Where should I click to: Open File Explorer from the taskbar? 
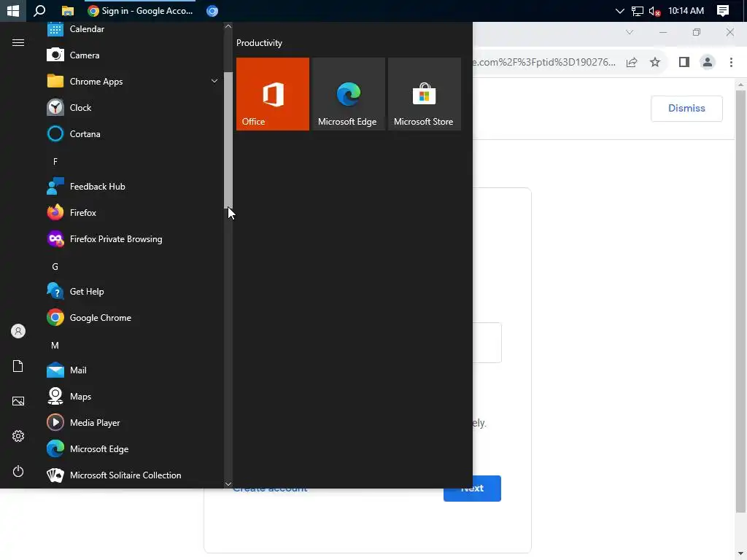68,10
